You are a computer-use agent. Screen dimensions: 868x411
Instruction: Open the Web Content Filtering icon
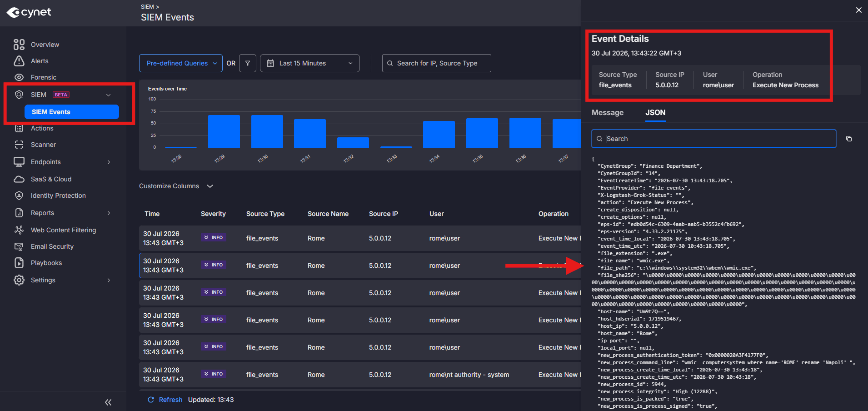[19, 230]
